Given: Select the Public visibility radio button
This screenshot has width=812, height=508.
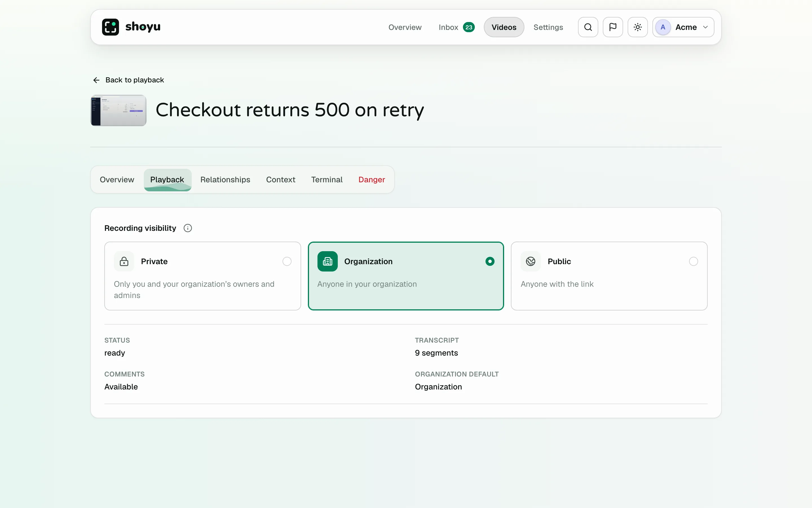Looking at the screenshot, I should (x=694, y=261).
